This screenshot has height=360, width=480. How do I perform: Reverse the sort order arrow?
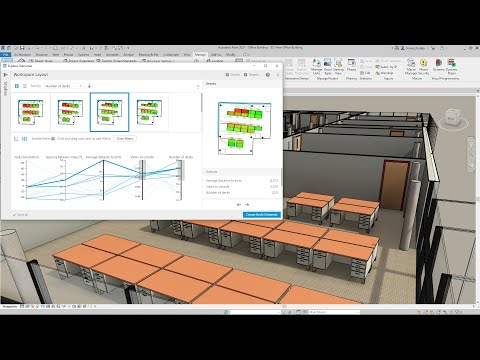(x=89, y=86)
